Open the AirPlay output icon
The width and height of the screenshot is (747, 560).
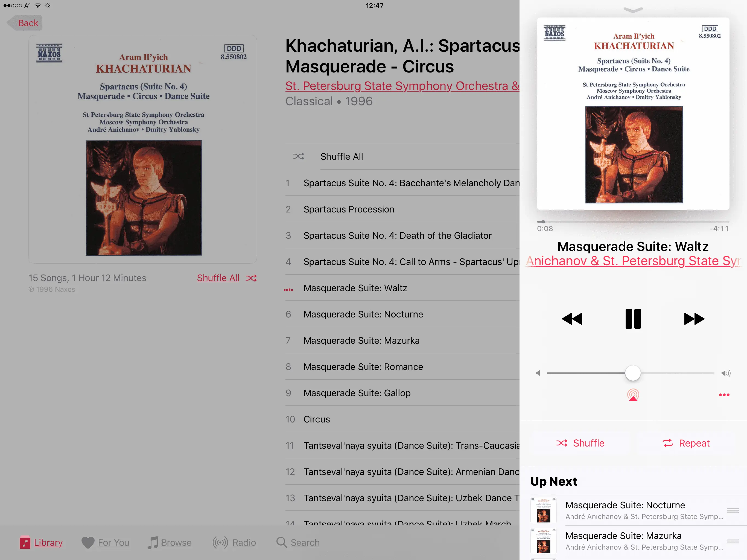coord(633,395)
